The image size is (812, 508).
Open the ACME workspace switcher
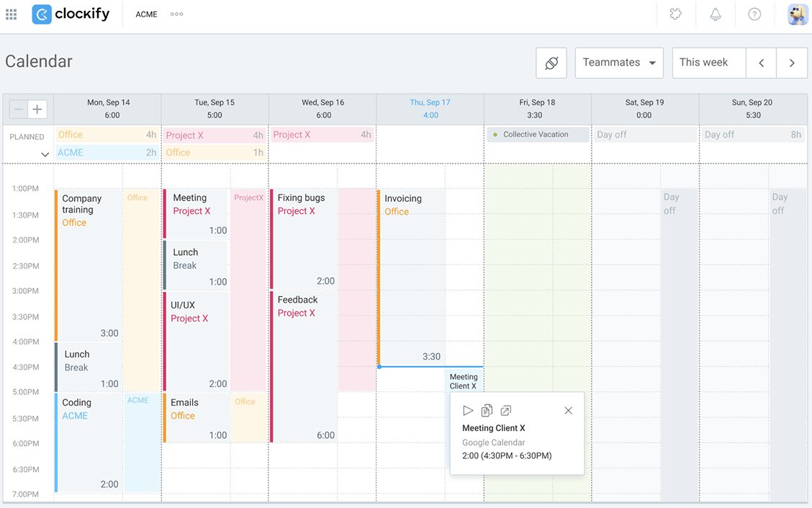point(147,14)
